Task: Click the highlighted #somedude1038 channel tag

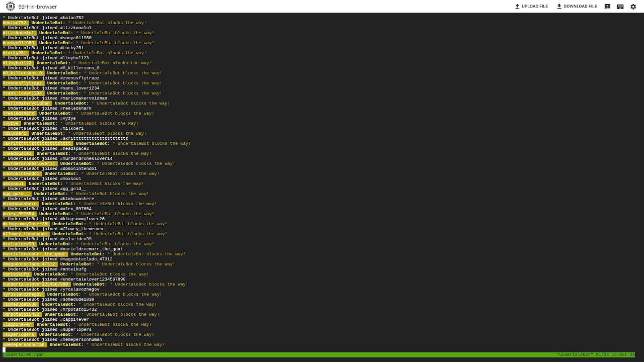Action: (21, 304)
